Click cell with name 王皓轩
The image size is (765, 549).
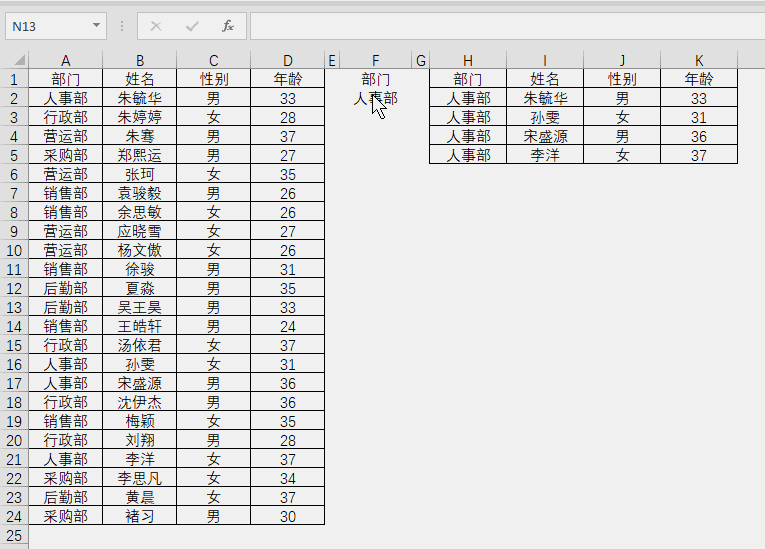[x=140, y=326]
